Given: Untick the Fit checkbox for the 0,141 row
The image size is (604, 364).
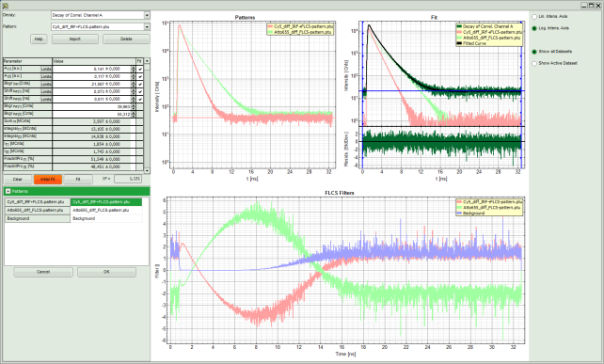Looking at the screenshot, I should click(140, 70).
